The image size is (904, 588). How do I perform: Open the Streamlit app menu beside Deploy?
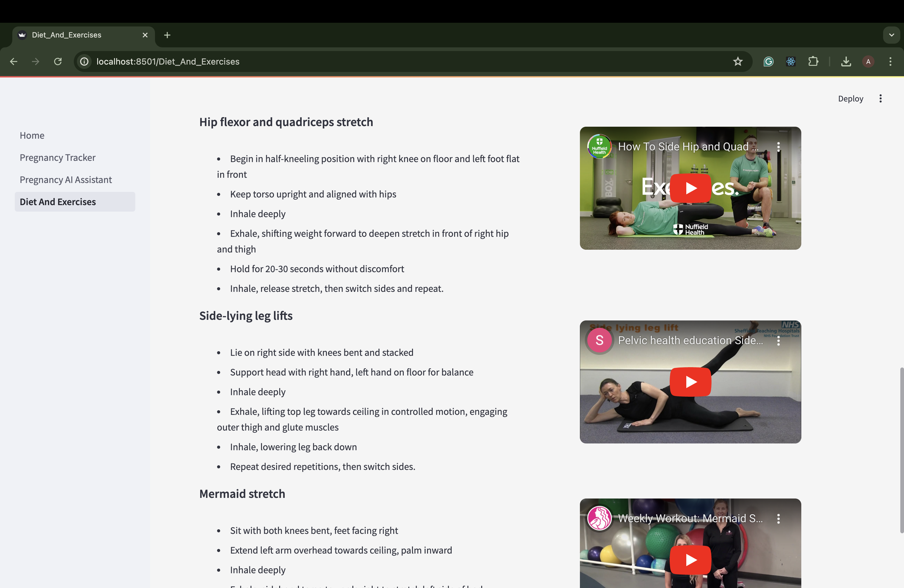(x=880, y=99)
